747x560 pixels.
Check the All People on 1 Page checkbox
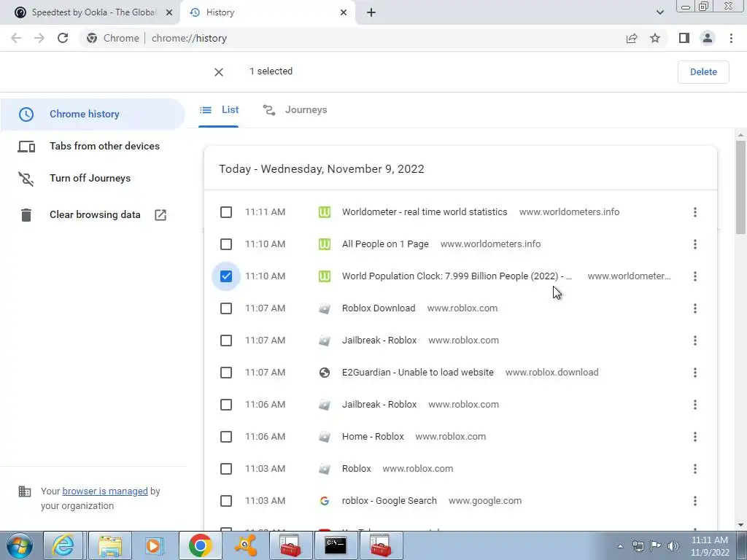tap(226, 244)
